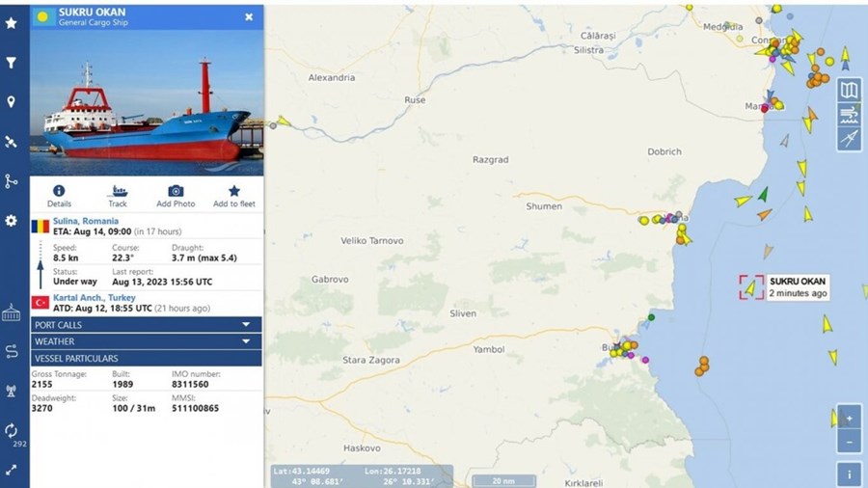Image resolution: width=868 pixels, height=488 pixels.
Task: Open the Kartal Anch., Turkey link
Action: pyautogui.click(x=95, y=298)
